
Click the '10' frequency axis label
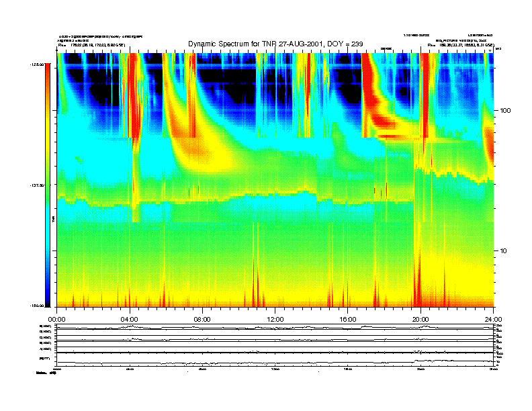click(x=504, y=251)
